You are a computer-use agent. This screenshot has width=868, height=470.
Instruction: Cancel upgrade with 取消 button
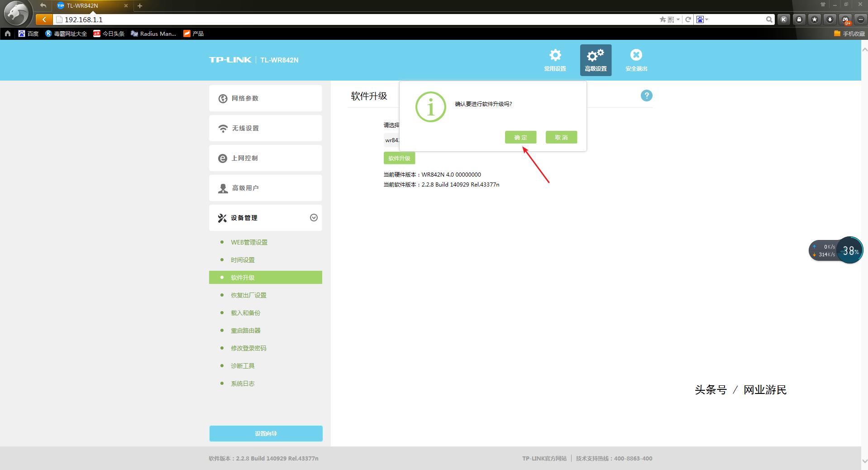562,137
